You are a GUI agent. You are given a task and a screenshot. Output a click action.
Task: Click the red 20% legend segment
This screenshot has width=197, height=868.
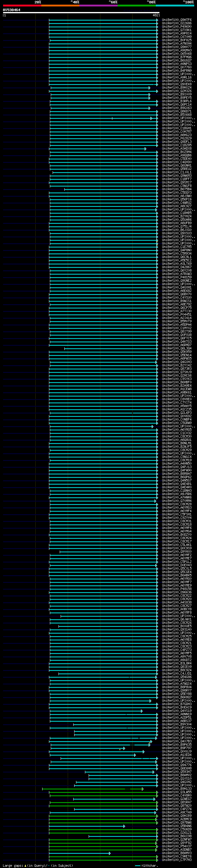point(22,6)
